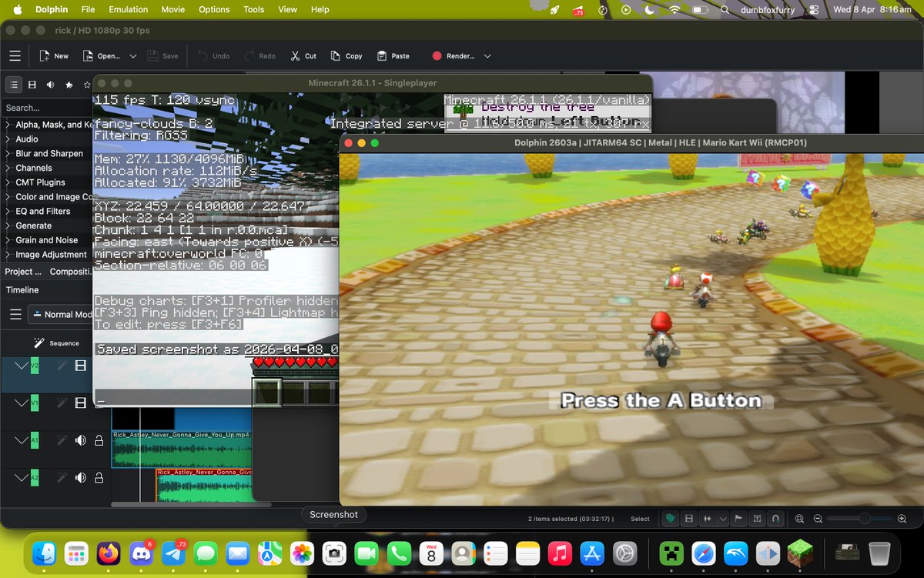Screen dimensions: 924x578
Task: Focus the effects Search field
Action: pos(48,108)
